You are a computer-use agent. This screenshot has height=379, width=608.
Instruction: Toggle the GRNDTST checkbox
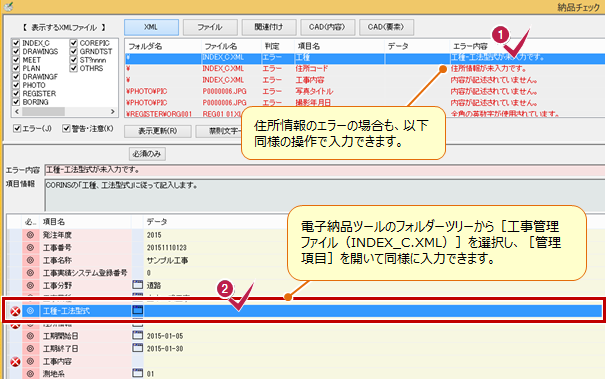pos(74,51)
